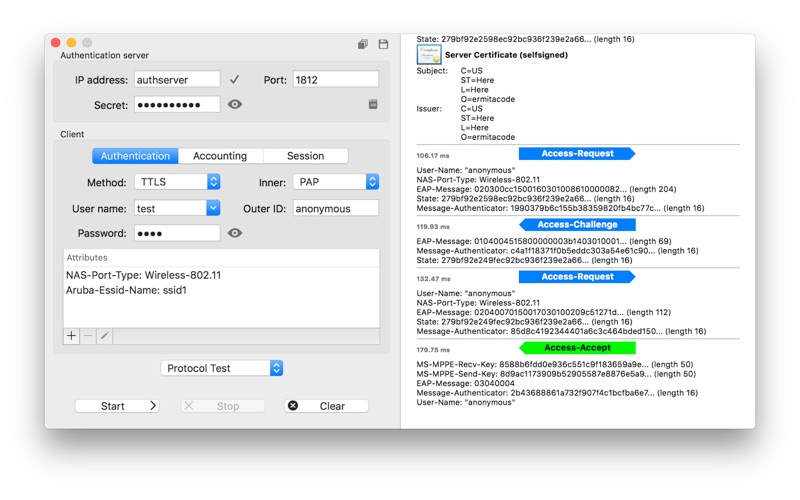Click the checkmark beside IP address
The image size is (800, 500).
pyautogui.click(x=234, y=79)
